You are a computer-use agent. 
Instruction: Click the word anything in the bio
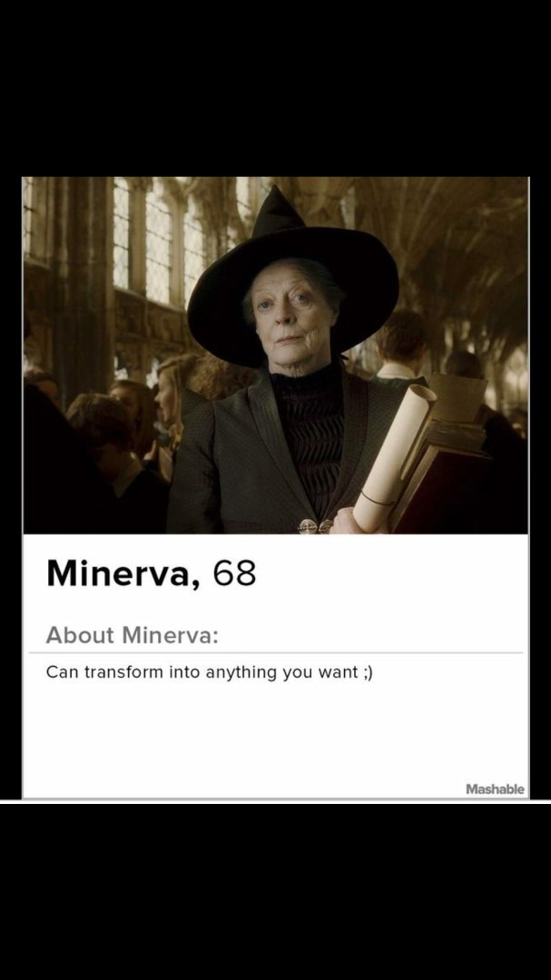241,673
